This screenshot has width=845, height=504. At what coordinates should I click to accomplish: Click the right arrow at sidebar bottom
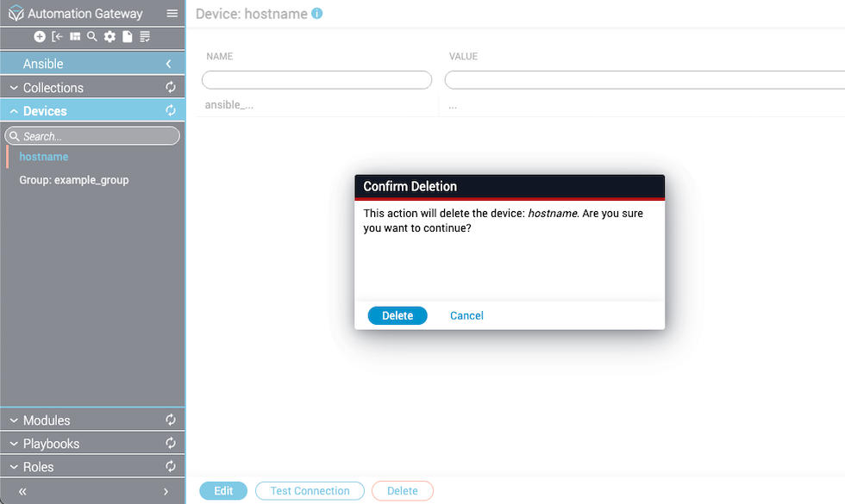[x=166, y=492]
